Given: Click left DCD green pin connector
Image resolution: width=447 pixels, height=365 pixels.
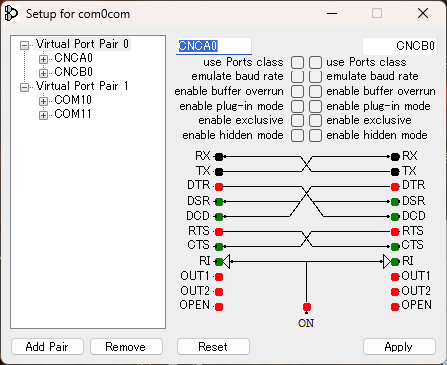Looking at the screenshot, I should 219,217.
